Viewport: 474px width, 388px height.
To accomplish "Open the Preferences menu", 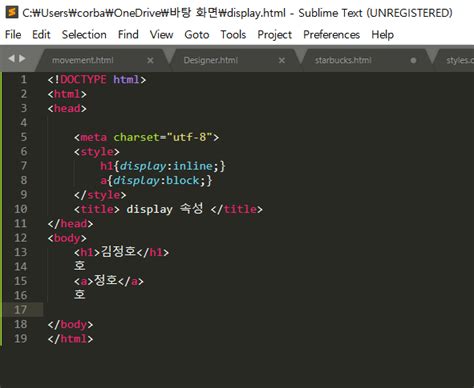I will coord(331,34).
